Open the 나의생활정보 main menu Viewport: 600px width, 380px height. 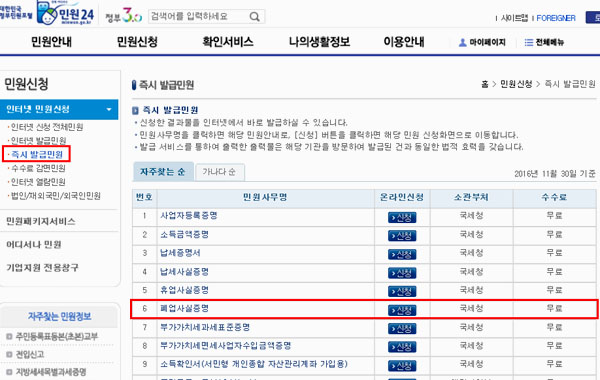coord(320,42)
